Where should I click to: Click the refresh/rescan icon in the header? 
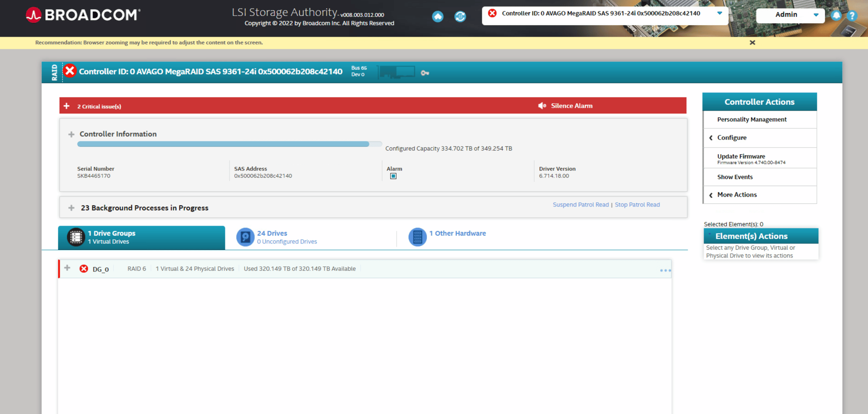[460, 16]
